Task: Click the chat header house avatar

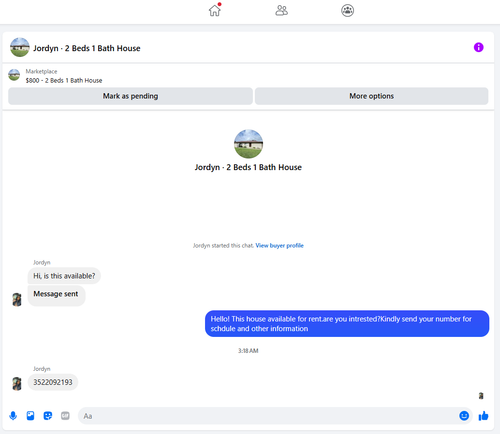Action: (20, 47)
